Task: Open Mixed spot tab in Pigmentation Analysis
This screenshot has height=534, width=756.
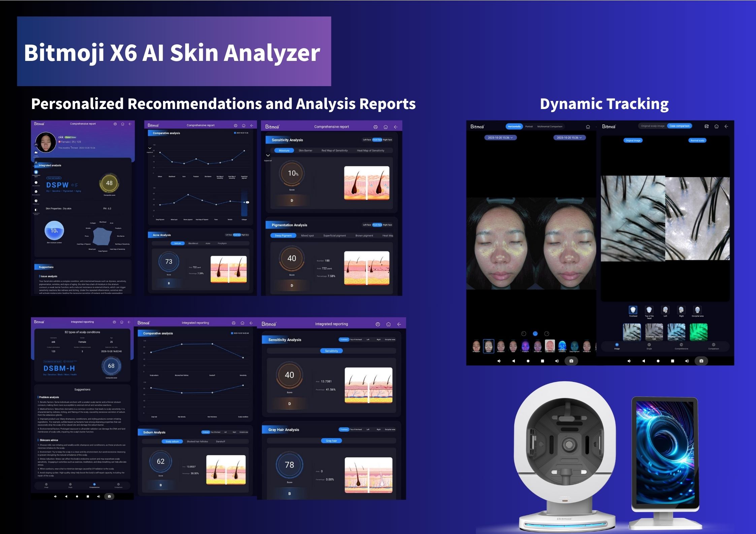Action: coord(307,236)
